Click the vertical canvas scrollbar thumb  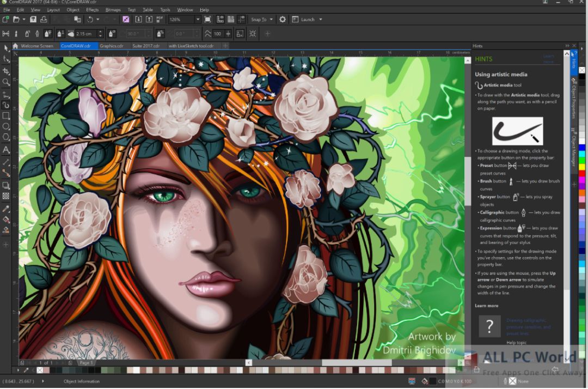(468, 181)
